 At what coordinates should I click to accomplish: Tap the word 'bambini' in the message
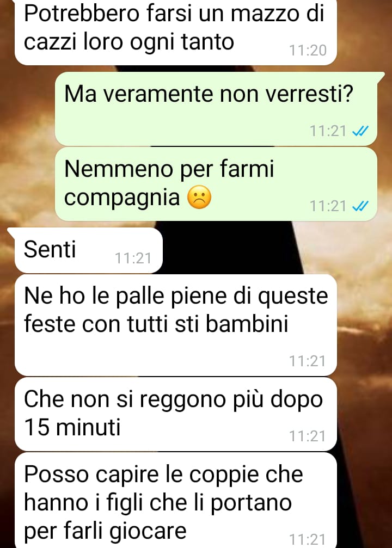point(247,324)
